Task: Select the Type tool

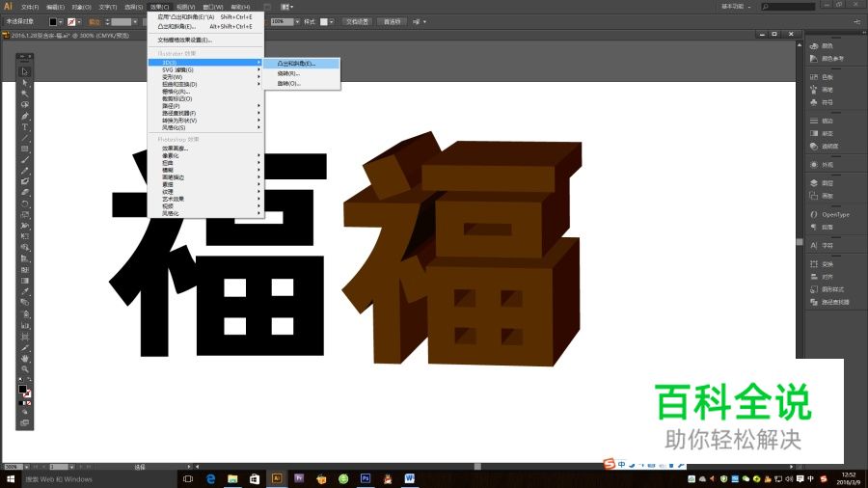Action: coord(25,126)
